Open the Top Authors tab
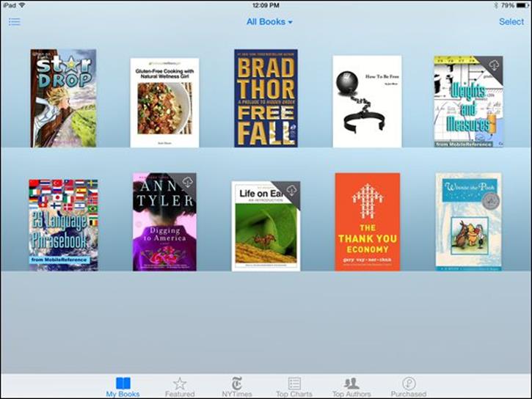Screen dimensions: 532x399 (x=351, y=387)
